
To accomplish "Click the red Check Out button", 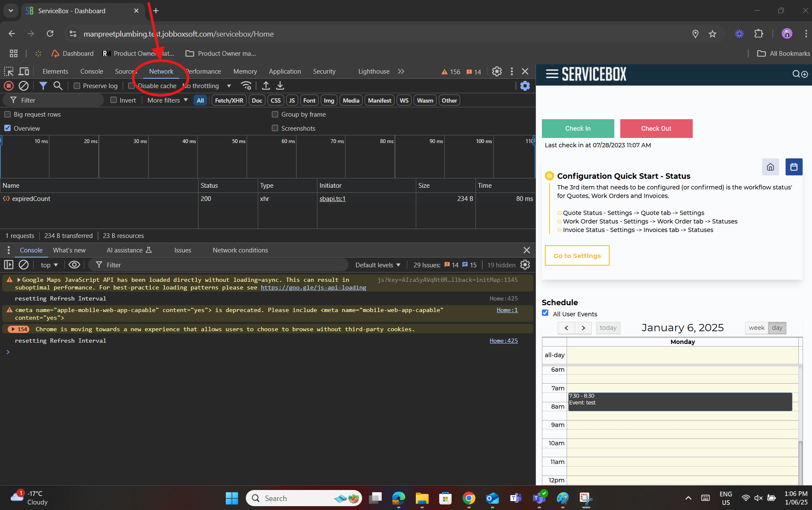I will [x=656, y=129].
